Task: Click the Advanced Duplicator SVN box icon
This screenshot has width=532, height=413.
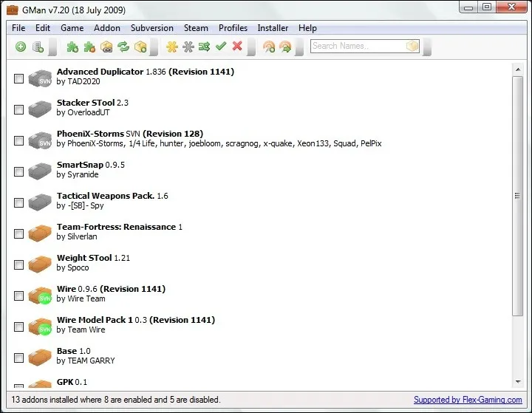Action: click(39, 78)
